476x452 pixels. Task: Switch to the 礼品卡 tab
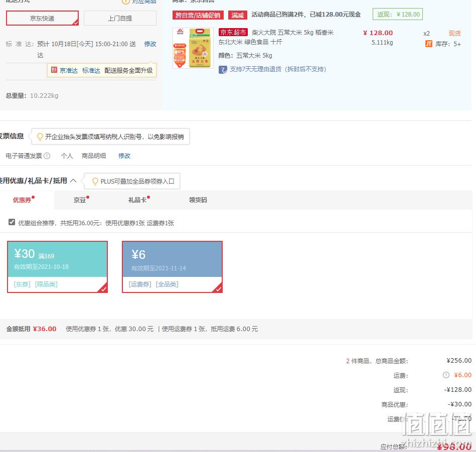(x=137, y=200)
